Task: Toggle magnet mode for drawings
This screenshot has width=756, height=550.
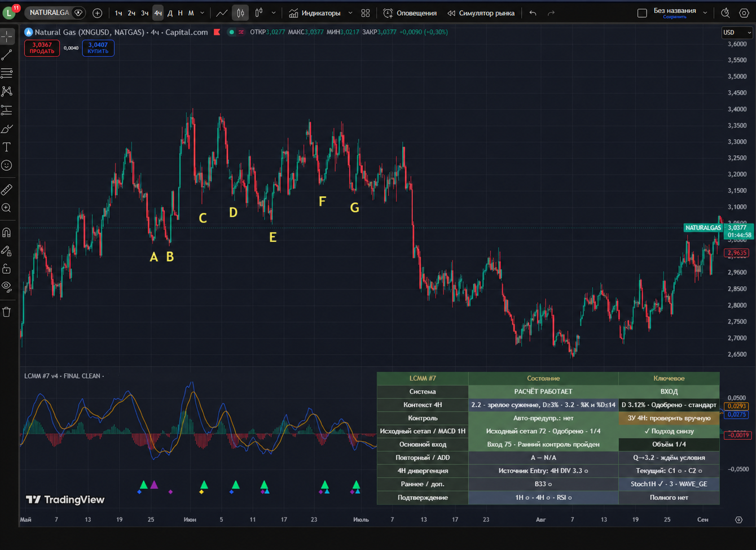Action: point(7,232)
